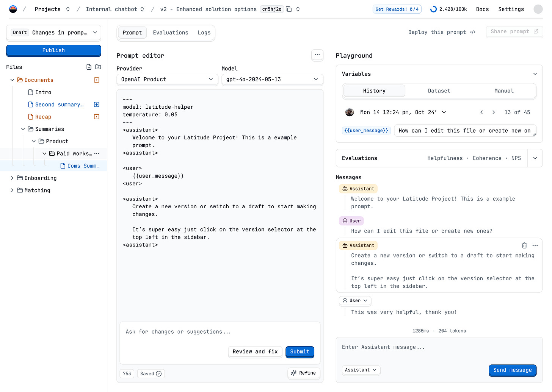
Task: Expand the Matching folder
Action: pos(12,190)
